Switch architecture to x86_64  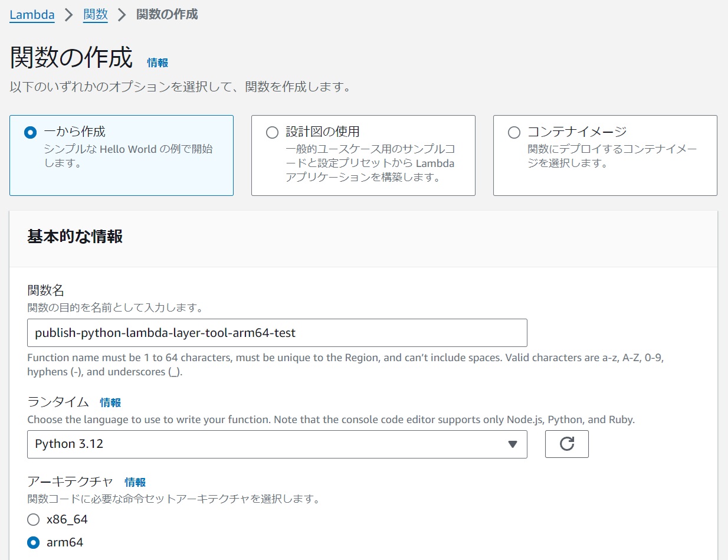[x=34, y=520]
